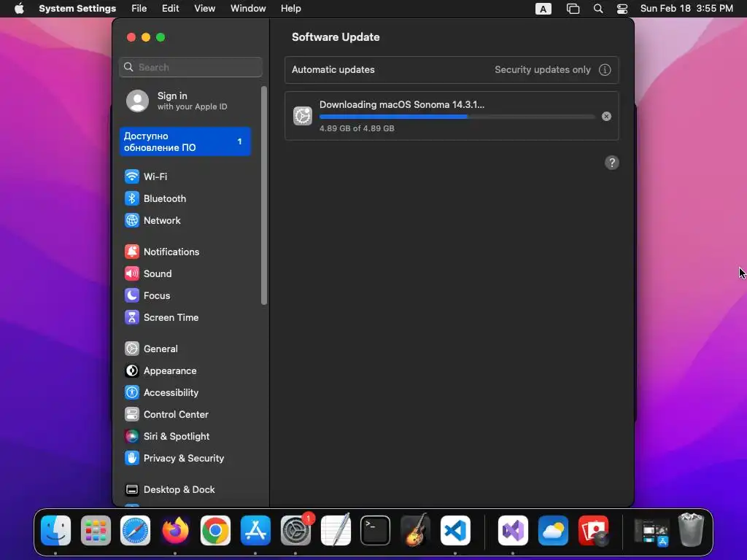This screenshot has width=747, height=560.
Task: Launch Safari from the Dock
Action: pos(135,531)
